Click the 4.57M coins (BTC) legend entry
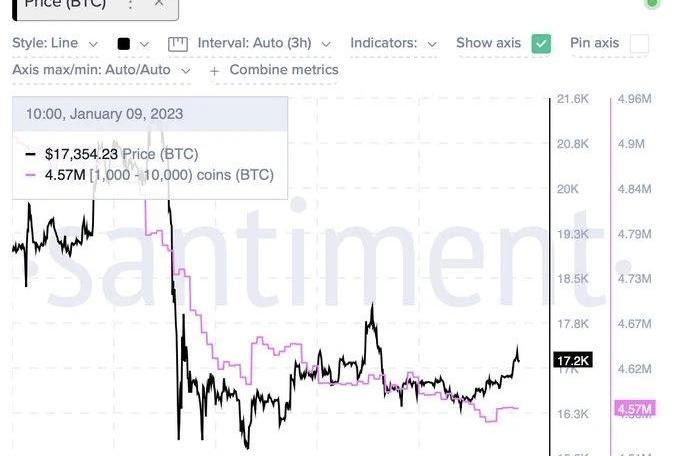The image size is (679, 456). click(x=149, y=175)
